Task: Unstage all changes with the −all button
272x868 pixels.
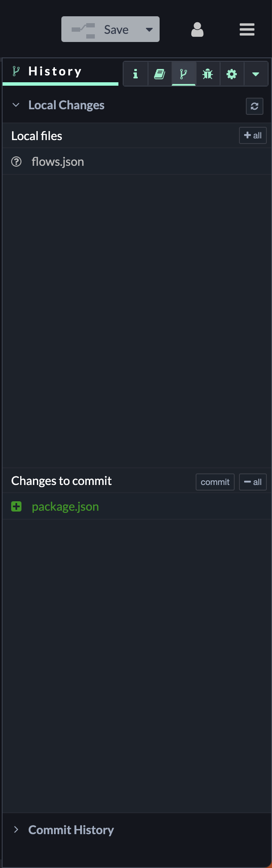Action: [x=253, y=482]
